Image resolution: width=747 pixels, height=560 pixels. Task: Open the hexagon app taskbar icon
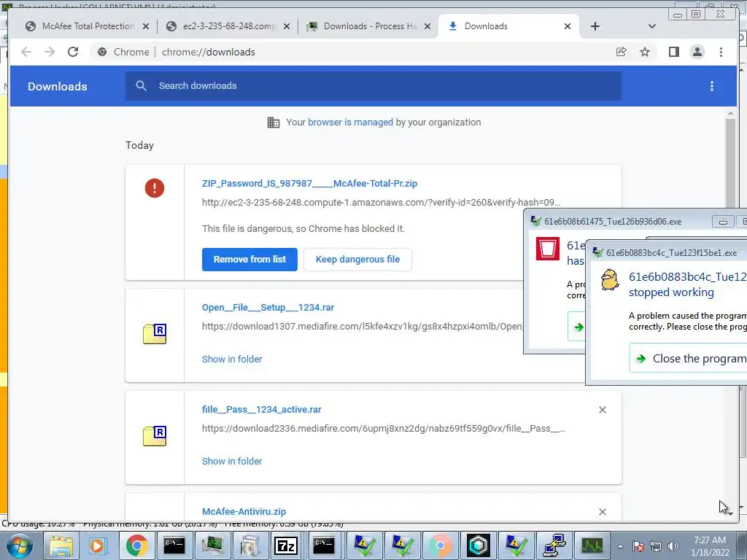tap(479, 545)
